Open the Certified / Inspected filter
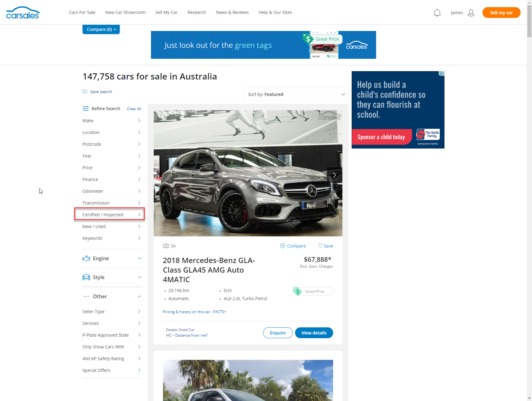532x401 pixels. pyautogui.click(x=109, y=214)
